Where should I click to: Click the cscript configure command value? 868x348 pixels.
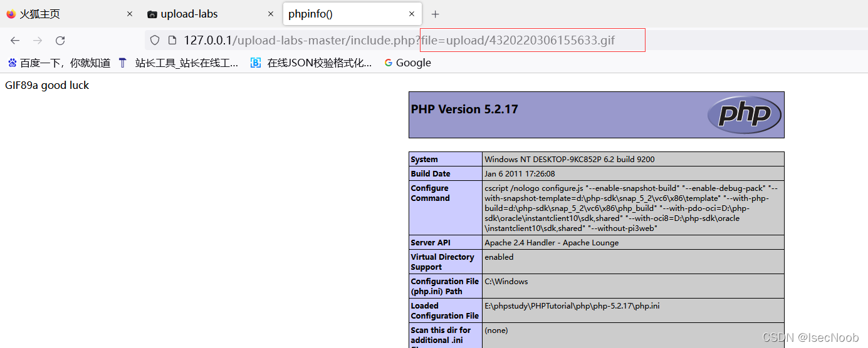[x=633, y=208]
